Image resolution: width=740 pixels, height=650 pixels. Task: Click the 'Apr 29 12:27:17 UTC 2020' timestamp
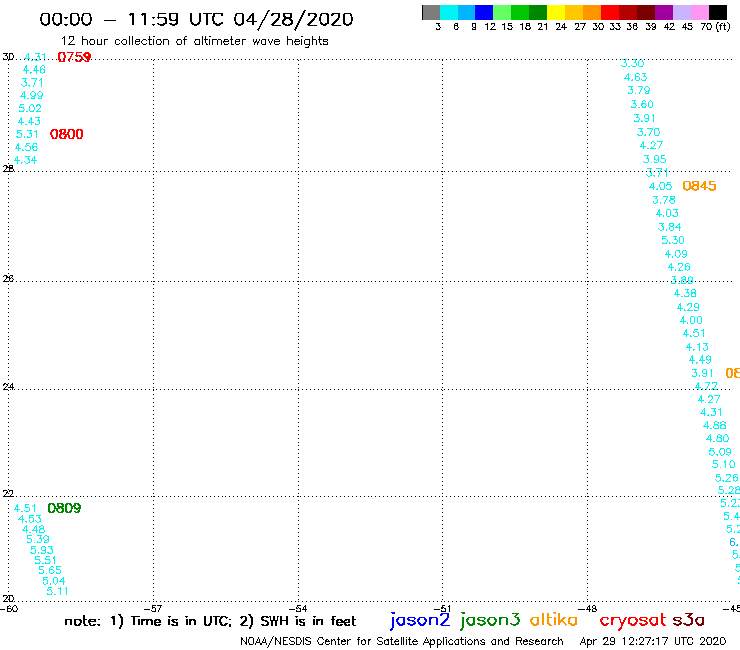point(653,642)
